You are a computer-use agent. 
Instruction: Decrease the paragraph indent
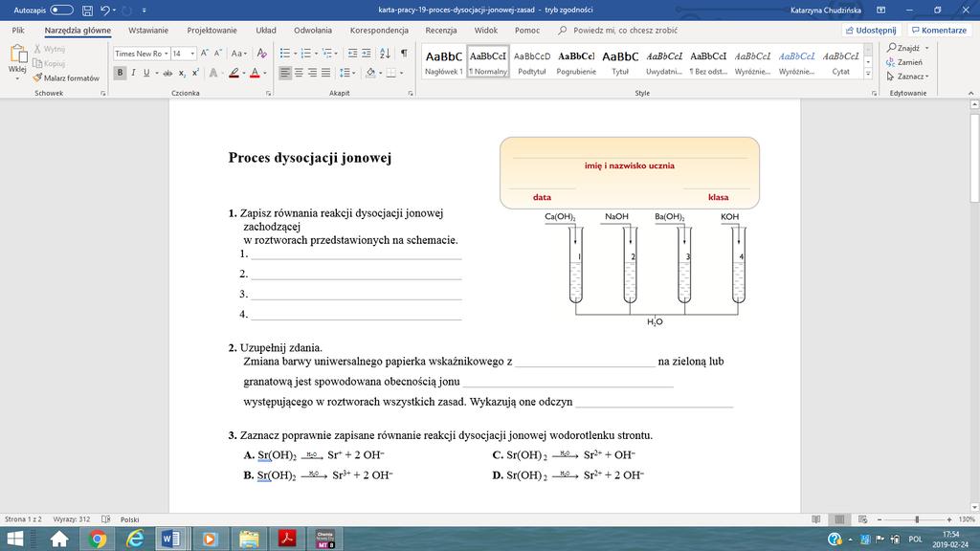click(352, 54)
